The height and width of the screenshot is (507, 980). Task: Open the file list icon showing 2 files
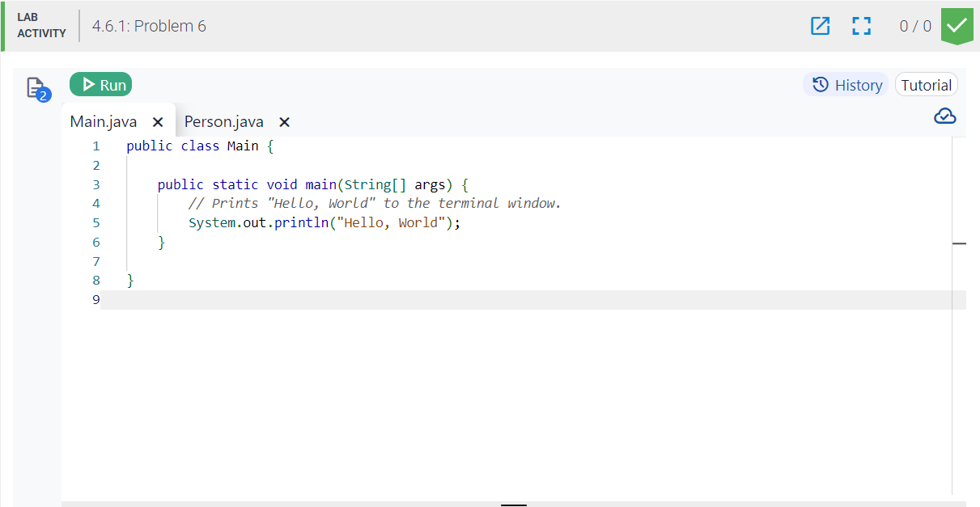coord(36,87)
